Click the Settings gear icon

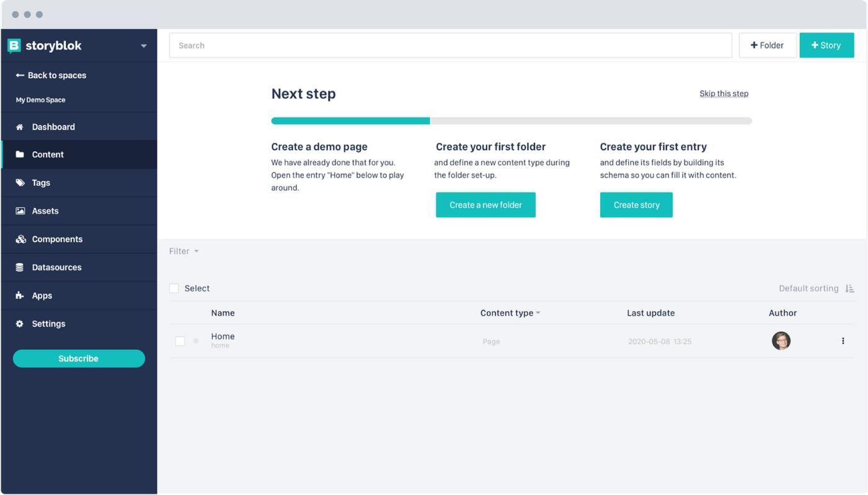[20, 324]
